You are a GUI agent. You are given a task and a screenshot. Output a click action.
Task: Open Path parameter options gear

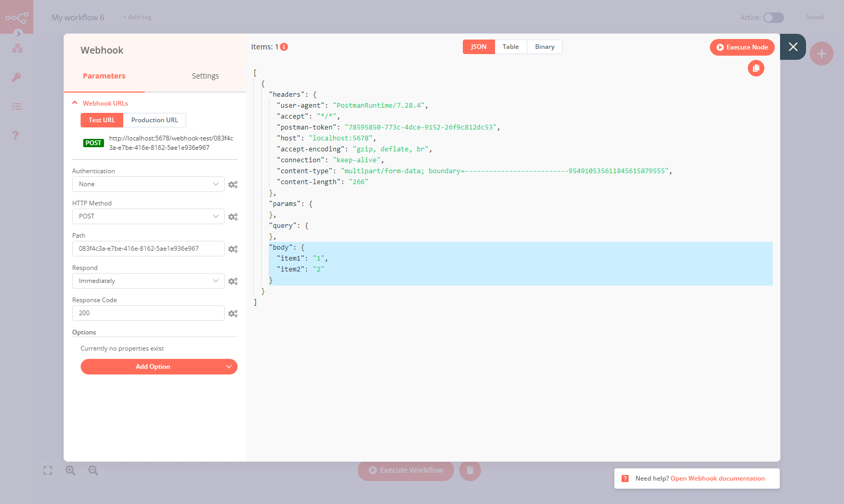(x=233, y=249)
